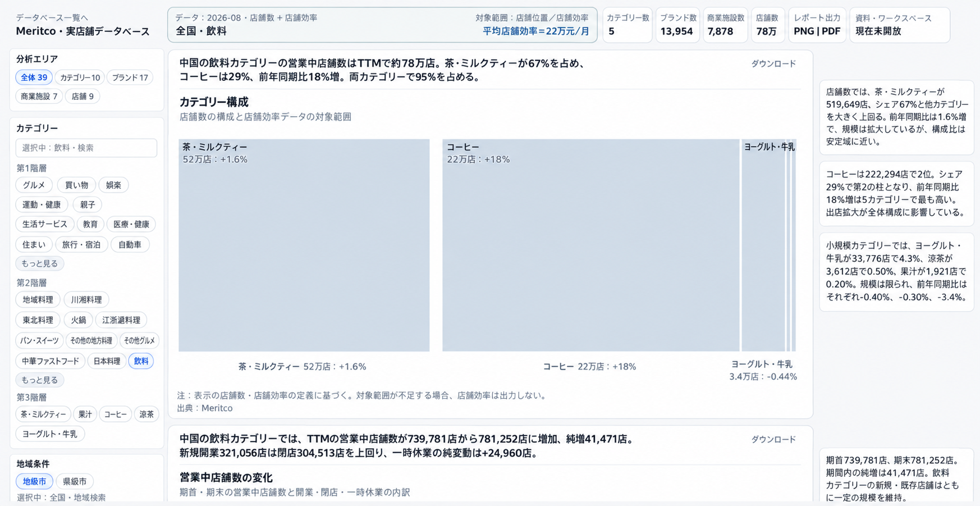
Task: Select the 火鍋 chip
Action: 78,320
